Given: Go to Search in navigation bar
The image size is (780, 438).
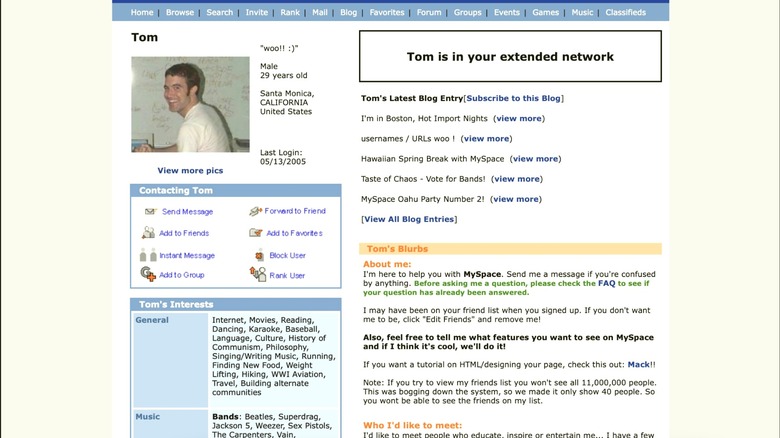Looking at the screenshot, I should 220,12.
